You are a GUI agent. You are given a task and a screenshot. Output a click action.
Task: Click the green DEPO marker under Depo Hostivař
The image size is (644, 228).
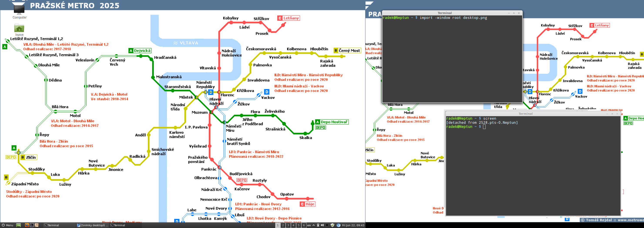(x=320, y=128)
